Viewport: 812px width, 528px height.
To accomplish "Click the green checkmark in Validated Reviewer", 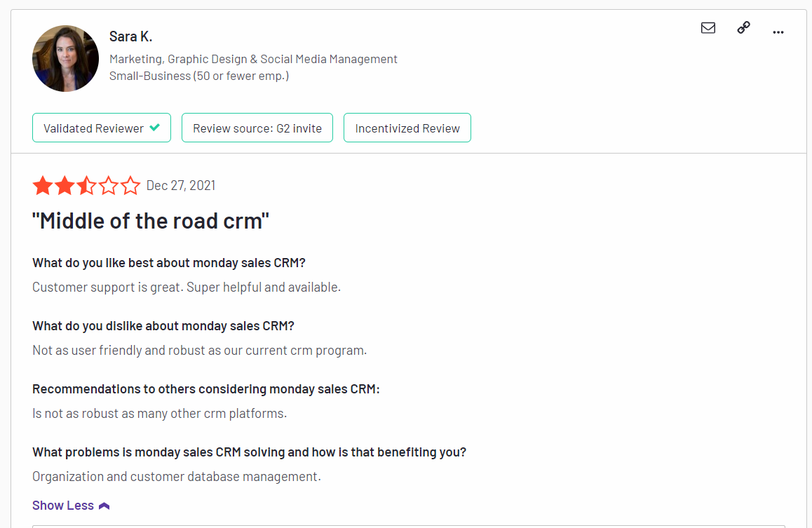I will pos(155,128).
